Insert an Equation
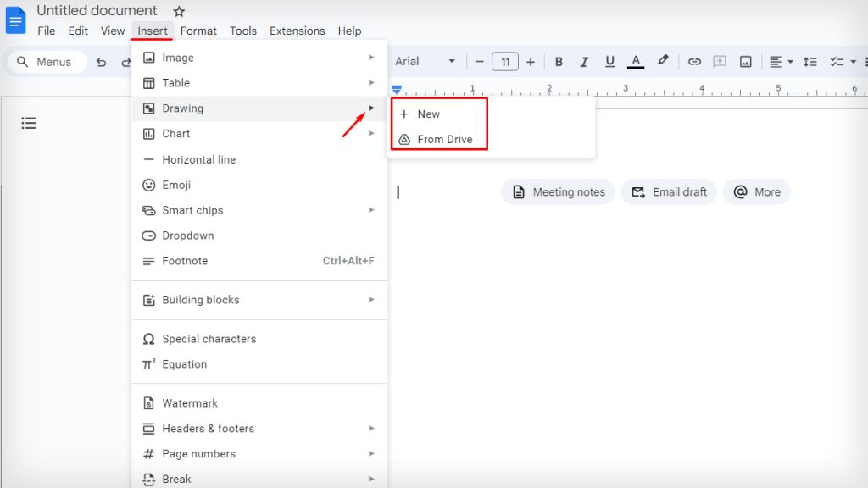This screenshot has width=868, height=488. (x=259, y=364)
